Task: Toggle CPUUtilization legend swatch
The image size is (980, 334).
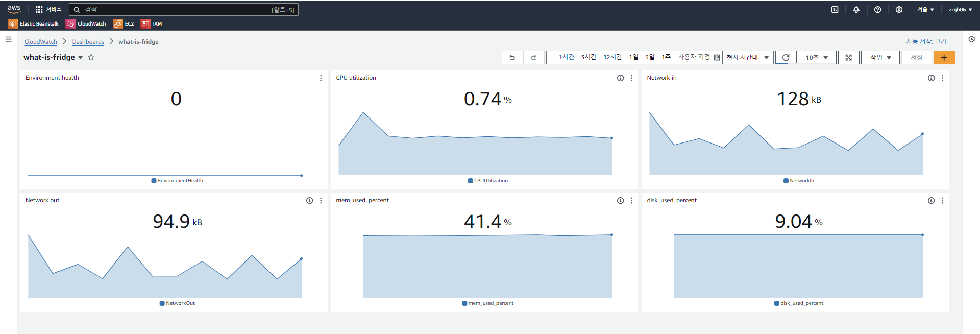Action: [x=470, y=181]
